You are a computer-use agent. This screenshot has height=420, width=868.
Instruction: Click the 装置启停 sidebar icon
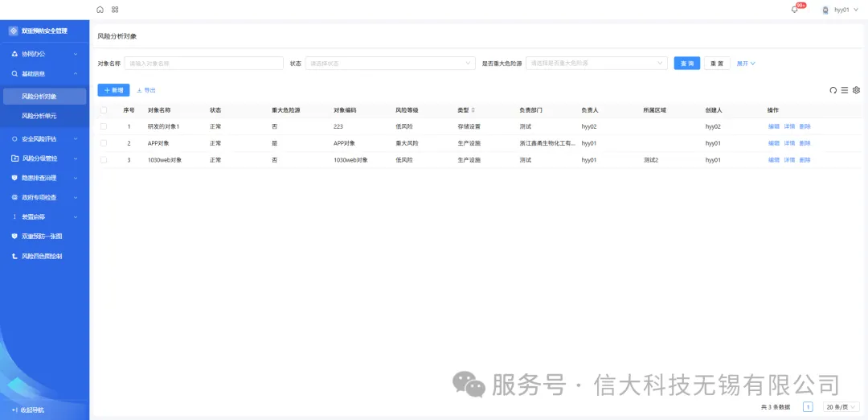14,216
